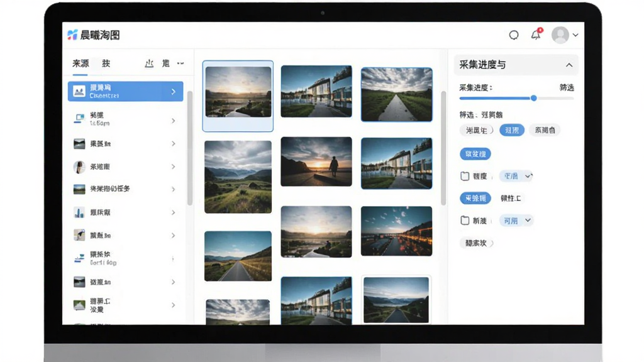Click the green mountain icon on the two-line bottom row
The image size is (644, 362).
coord(79,305)
